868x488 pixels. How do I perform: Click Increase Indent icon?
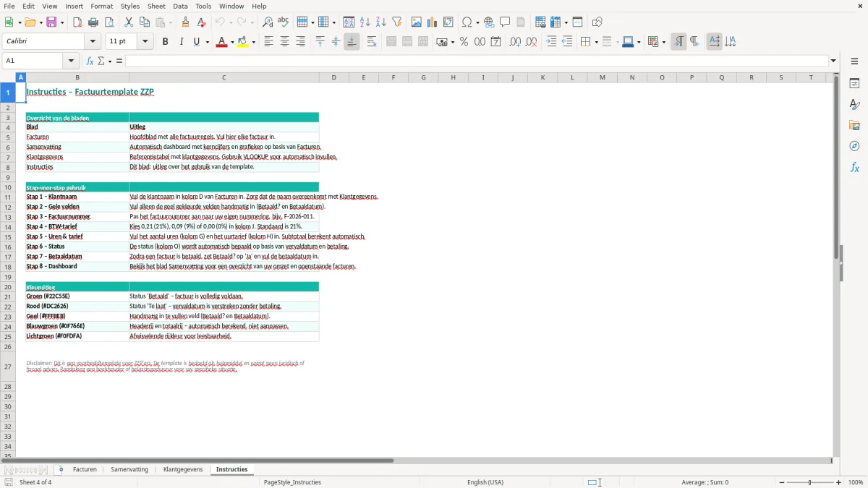[x=551, y=42]
